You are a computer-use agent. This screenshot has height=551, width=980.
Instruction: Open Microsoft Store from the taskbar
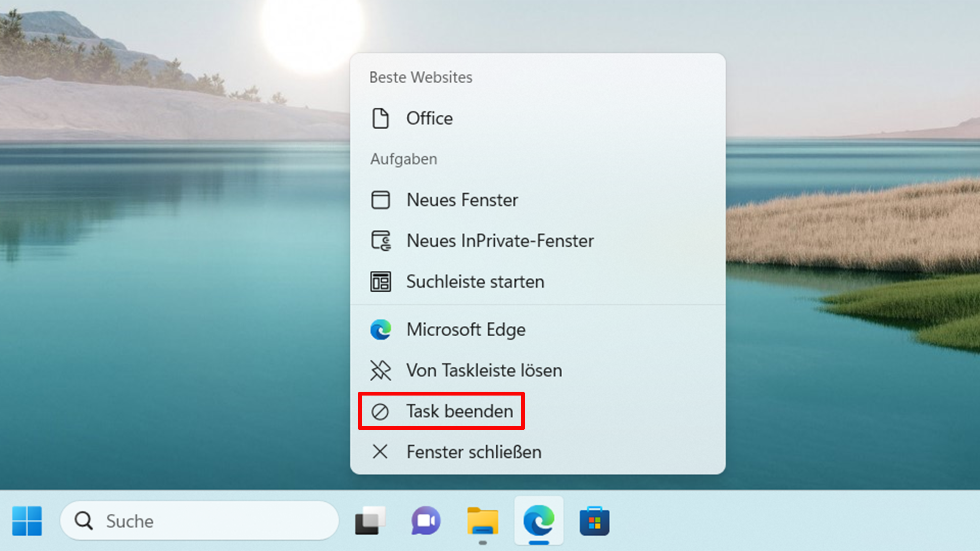595,521
